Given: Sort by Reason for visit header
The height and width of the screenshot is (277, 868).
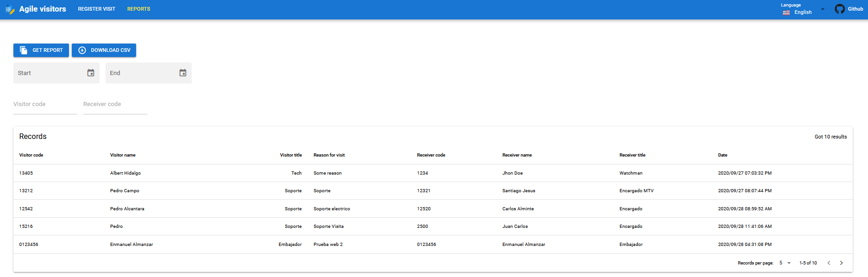Looking at the screenshot, I should pyautogui.click(x=329, y=155).
